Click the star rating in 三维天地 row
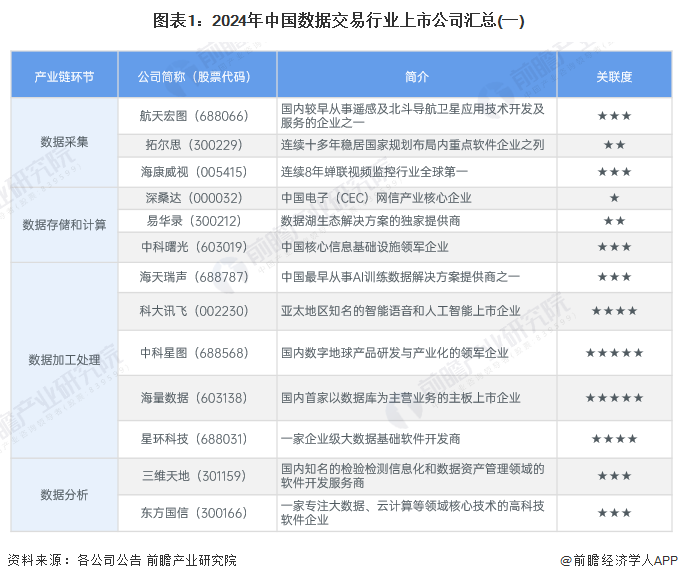Viewport: 678px width, 581px height. (x=614, y=476)
